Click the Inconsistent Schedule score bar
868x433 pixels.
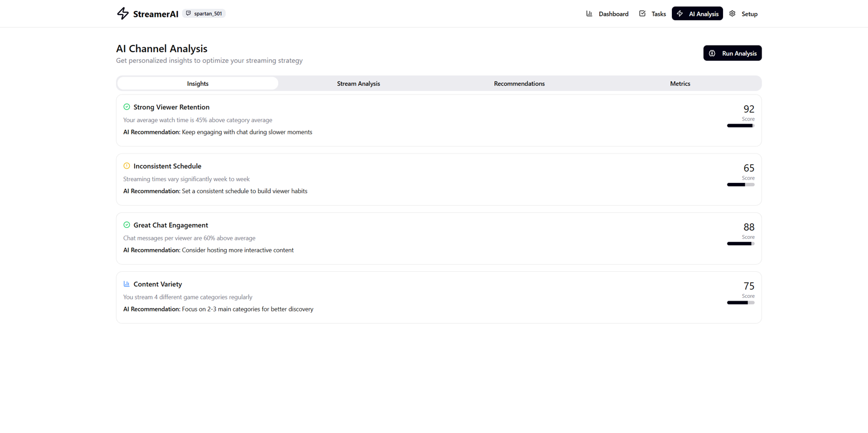pyautogui.click(x=741, y=185)
